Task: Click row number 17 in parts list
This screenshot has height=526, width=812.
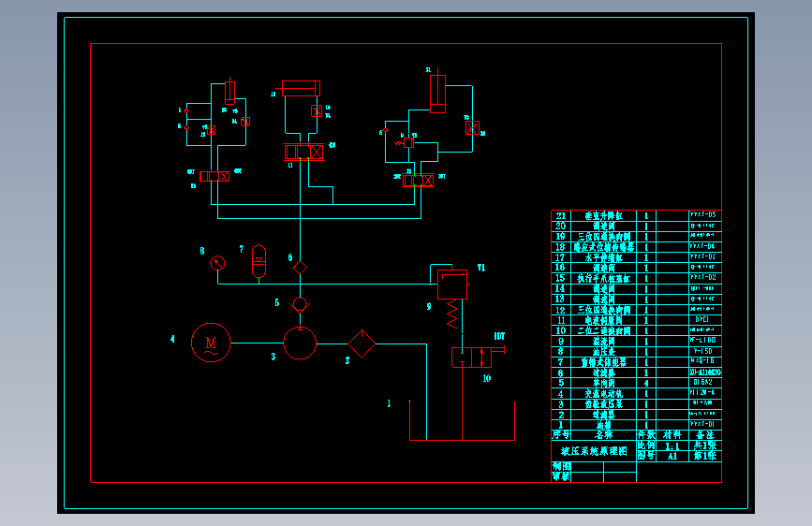Action: (560, 257)
